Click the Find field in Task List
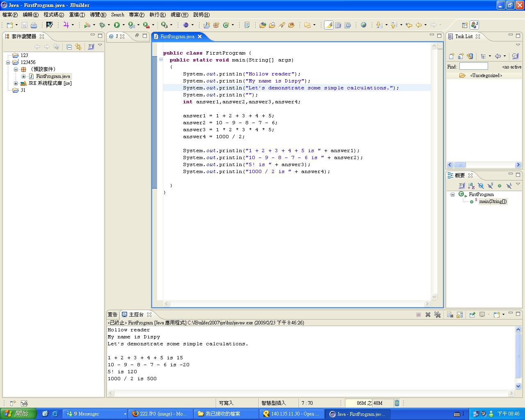 [474, 66]
